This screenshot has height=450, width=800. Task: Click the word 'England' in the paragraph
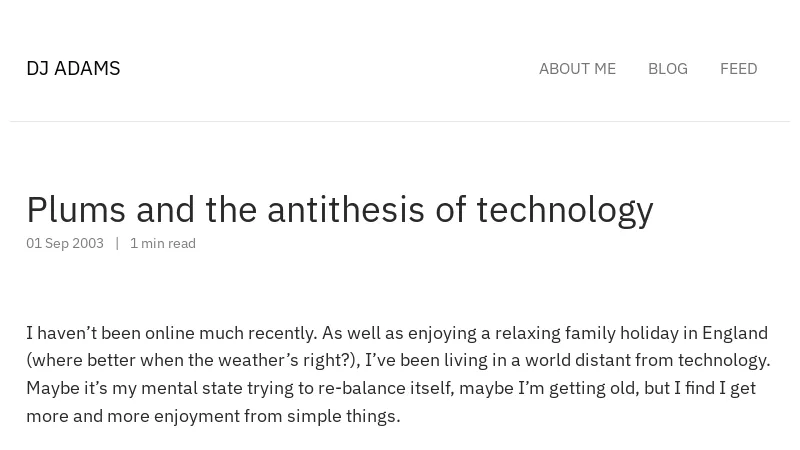[x=735, y=333]
